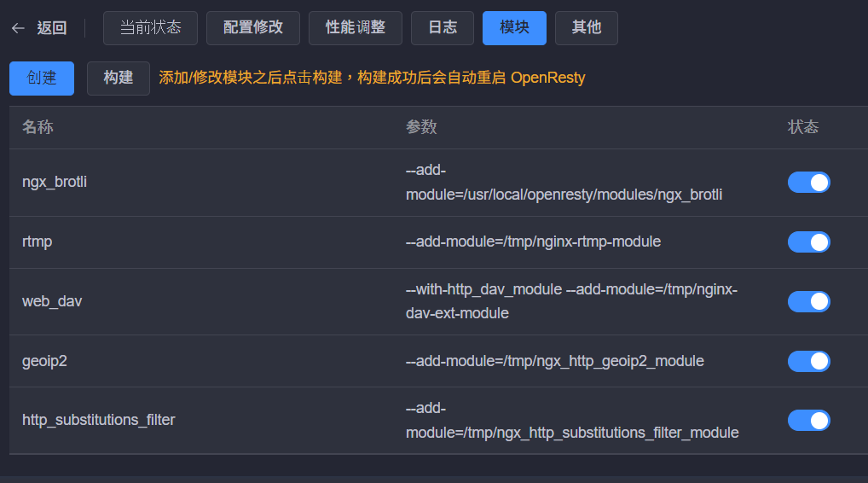
Task: Click the 创建 button
Action: (42, 79)
